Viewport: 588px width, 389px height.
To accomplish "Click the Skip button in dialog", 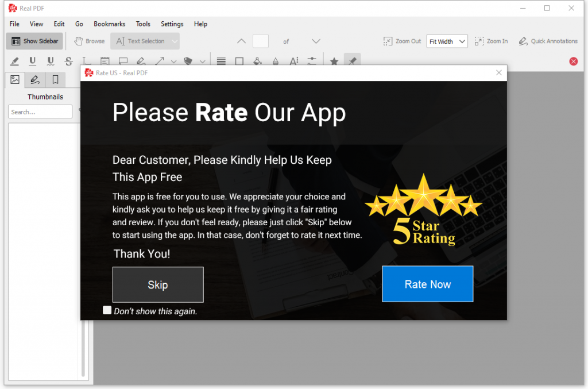I will pyautogui.click(x=158, y=284).
